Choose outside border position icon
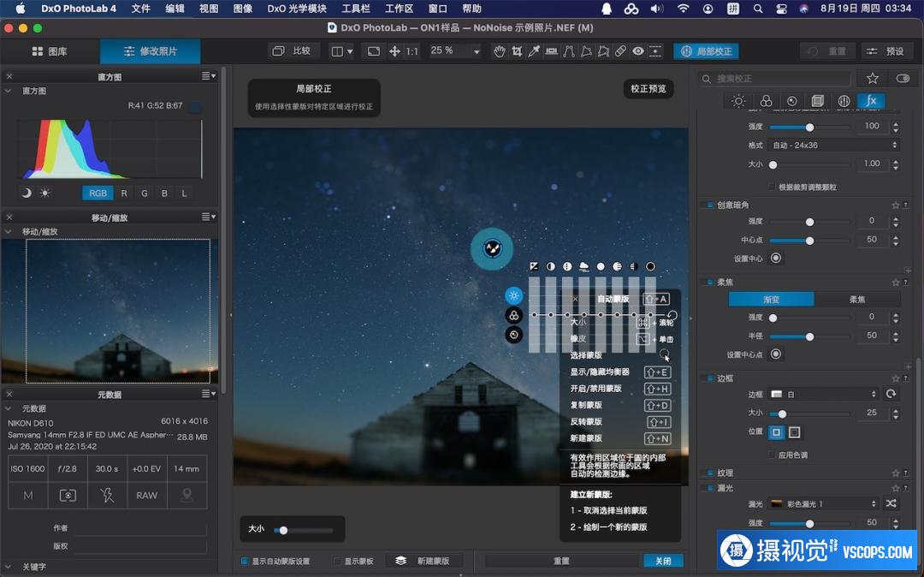The height and width of the screenshot is (577, 924). coord(794,432)
